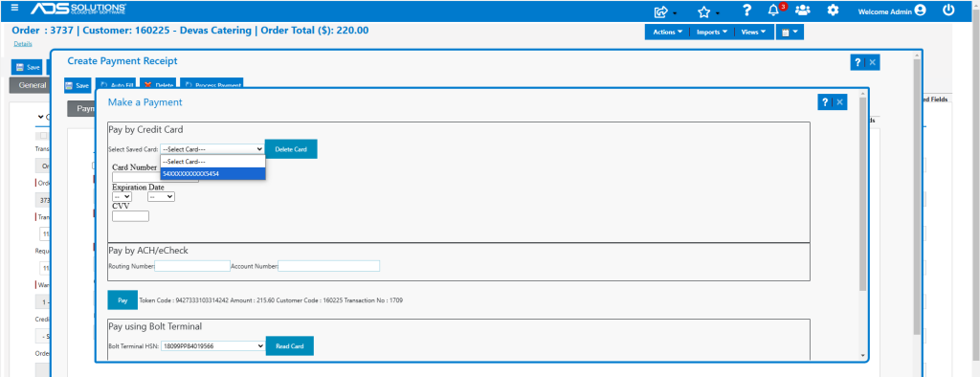This screenshot has height=377, width=980.
Task: Click the Token Code transaction details text
Action: tap(271, 300)
